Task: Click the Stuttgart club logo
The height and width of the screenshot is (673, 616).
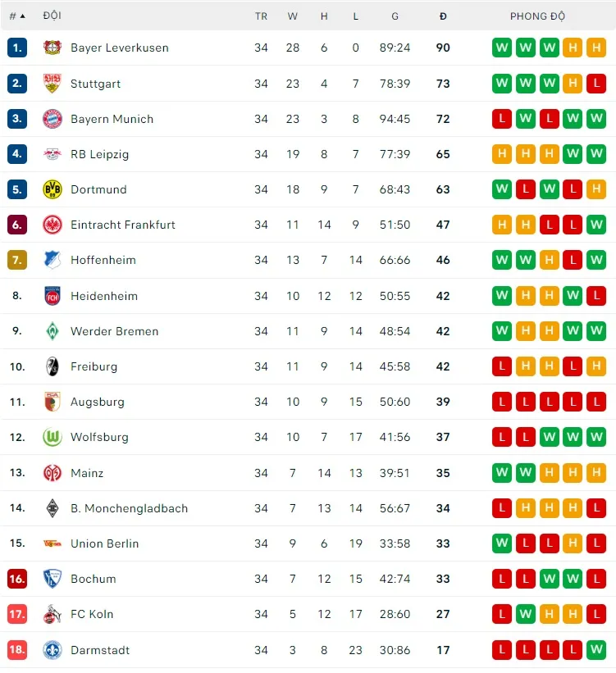Action: pos(52,84)
